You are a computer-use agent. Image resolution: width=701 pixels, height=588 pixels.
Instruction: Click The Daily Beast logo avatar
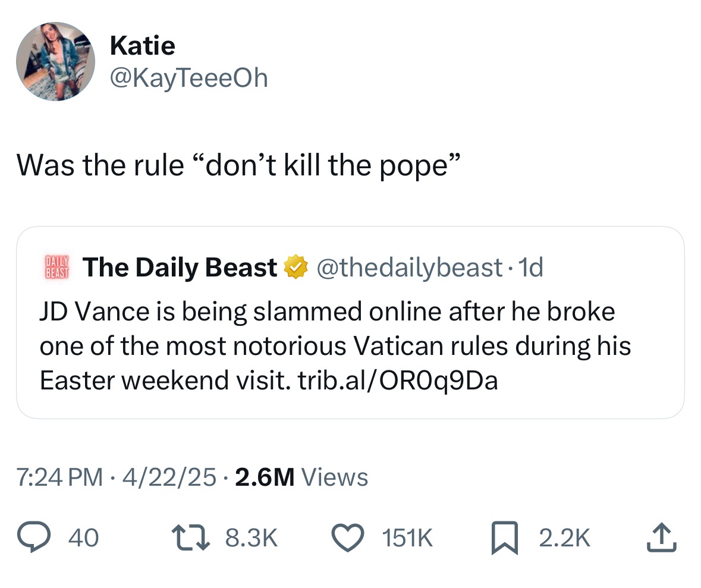(x=58, y=267)
